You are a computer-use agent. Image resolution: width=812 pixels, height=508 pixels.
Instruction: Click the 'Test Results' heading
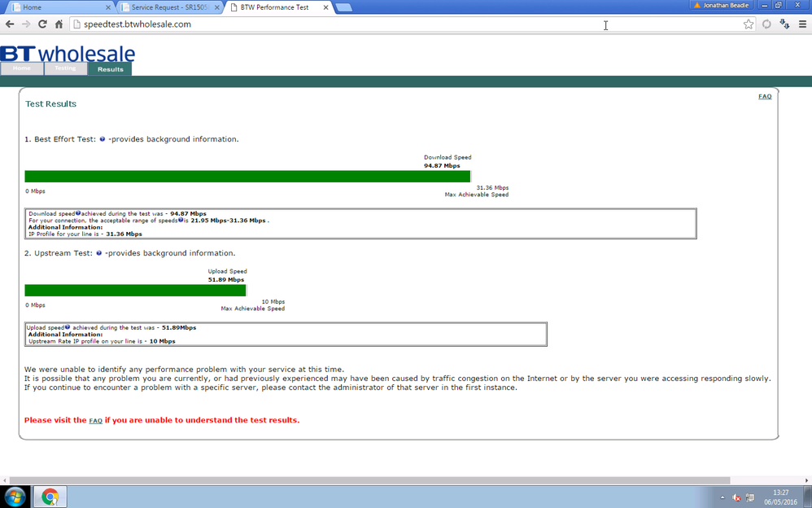tap(50, 103)
